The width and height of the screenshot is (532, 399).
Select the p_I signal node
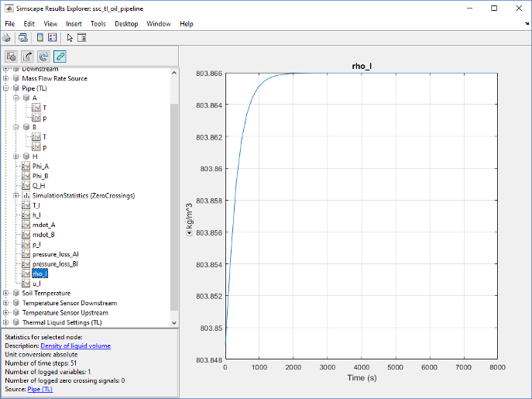coord(36,245)
